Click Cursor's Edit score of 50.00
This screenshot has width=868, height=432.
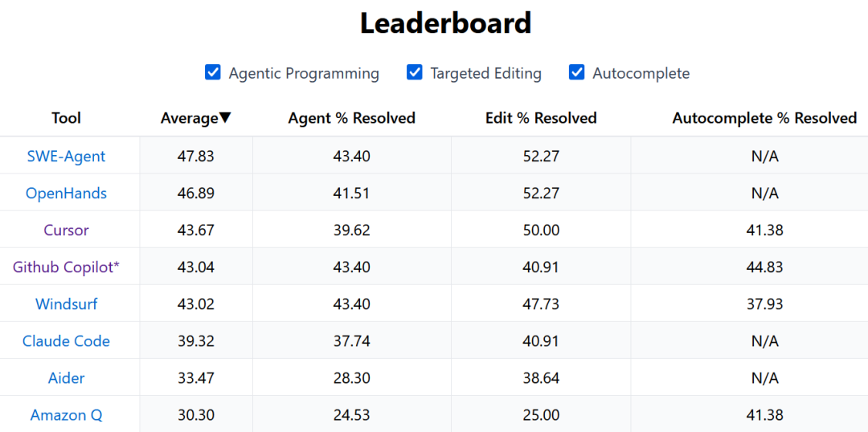pos(541,230)
